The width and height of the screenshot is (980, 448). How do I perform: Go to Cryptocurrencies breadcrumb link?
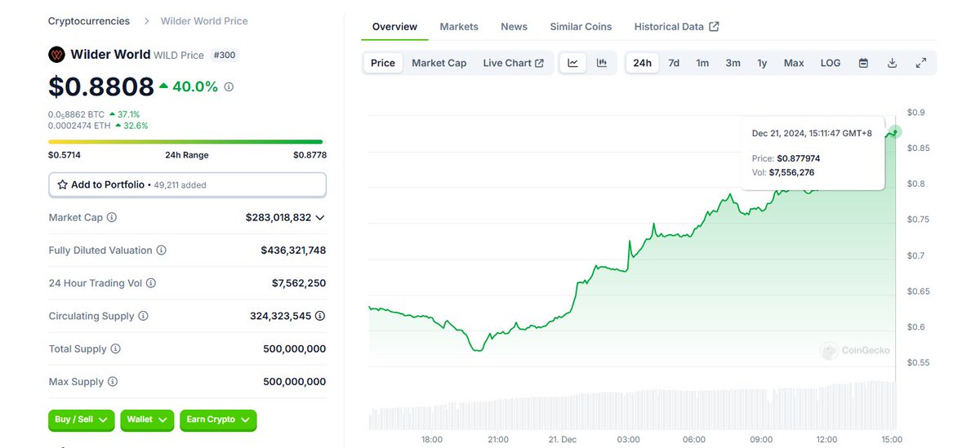pyautogui.click(x=88, y=21)
